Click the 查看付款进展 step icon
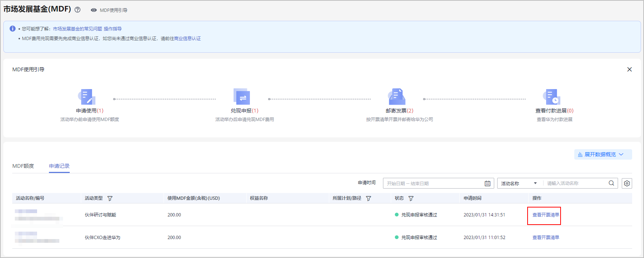This screenshot has width=644, height=258. 552,97
